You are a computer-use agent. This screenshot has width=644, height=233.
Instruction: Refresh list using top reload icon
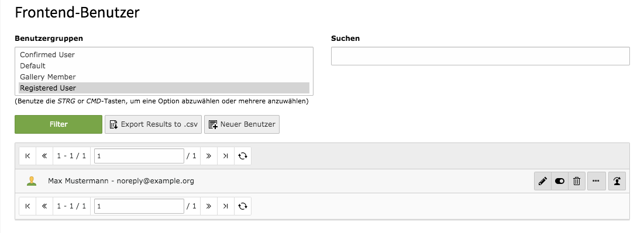point(243,156)
